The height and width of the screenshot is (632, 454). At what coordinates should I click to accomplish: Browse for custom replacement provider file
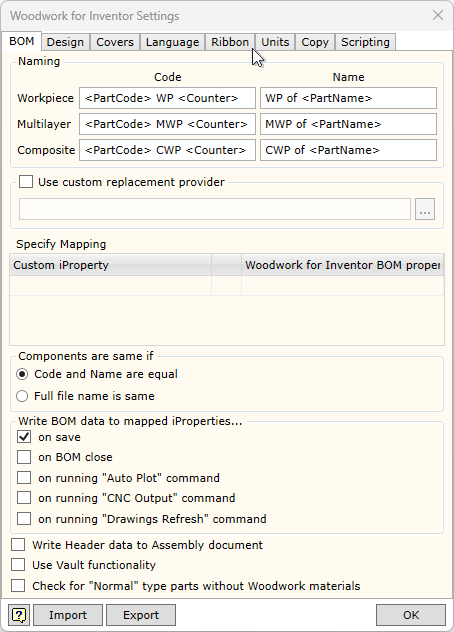click(425, 209)
